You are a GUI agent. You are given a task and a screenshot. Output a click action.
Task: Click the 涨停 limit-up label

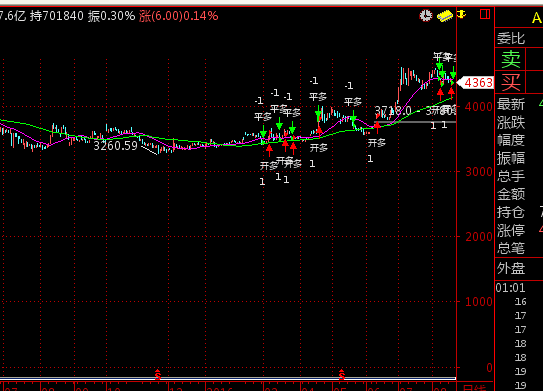511,230
